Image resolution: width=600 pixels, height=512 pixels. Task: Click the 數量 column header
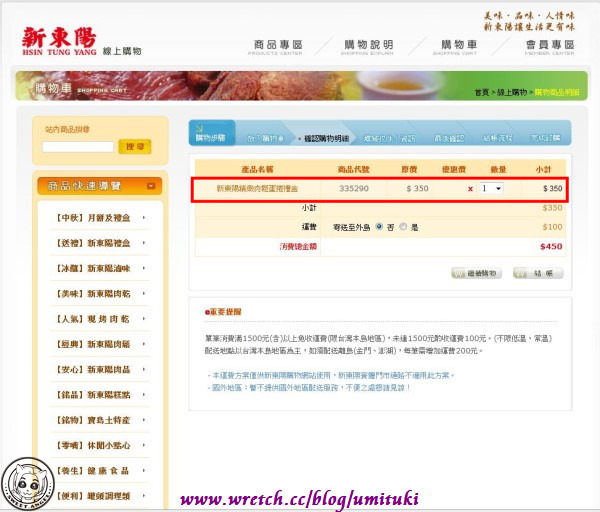pos(498,169)
